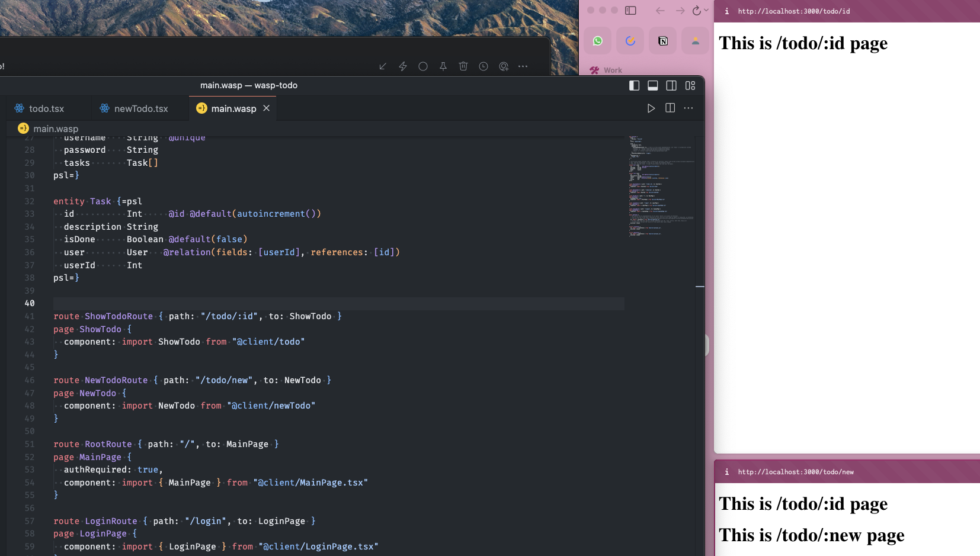980x556 pixels.
Task: Open WhatsApp from the pinned apps
Action: [x=598, y=40]
